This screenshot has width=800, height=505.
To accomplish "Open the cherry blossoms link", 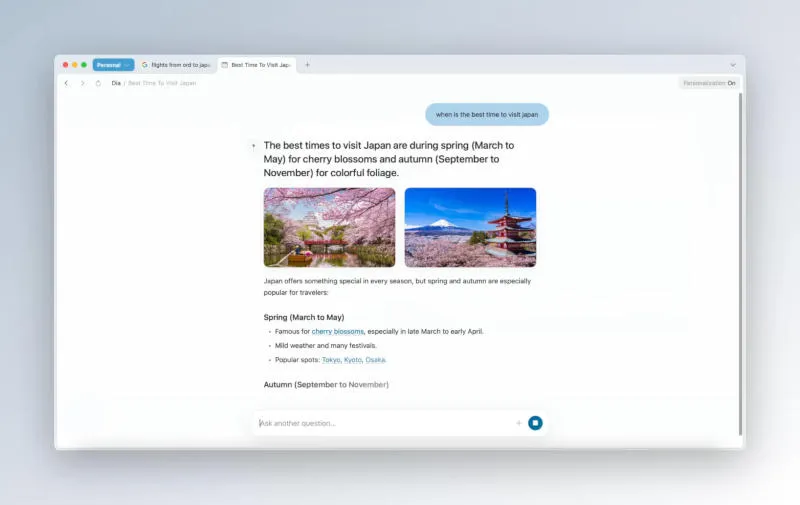I will click(338, 332).
